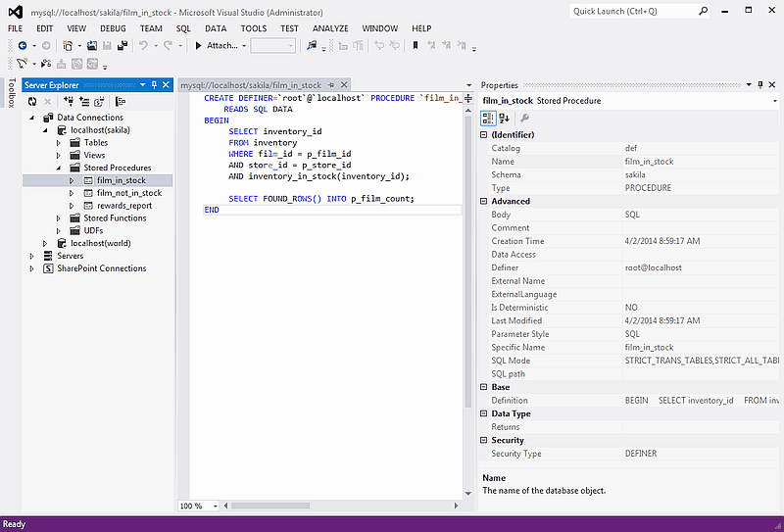Image resolution: width=784 pixels, height=532 pixels.
Task: Click the Start Attach play button
Action: pyautogui.click(x=199, y=46)
